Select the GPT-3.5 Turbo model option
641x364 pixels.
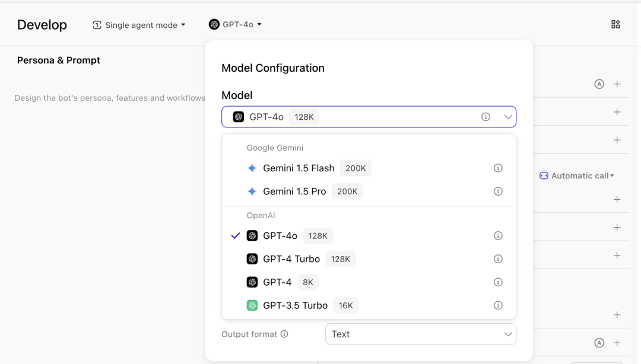tap(295, 305)
